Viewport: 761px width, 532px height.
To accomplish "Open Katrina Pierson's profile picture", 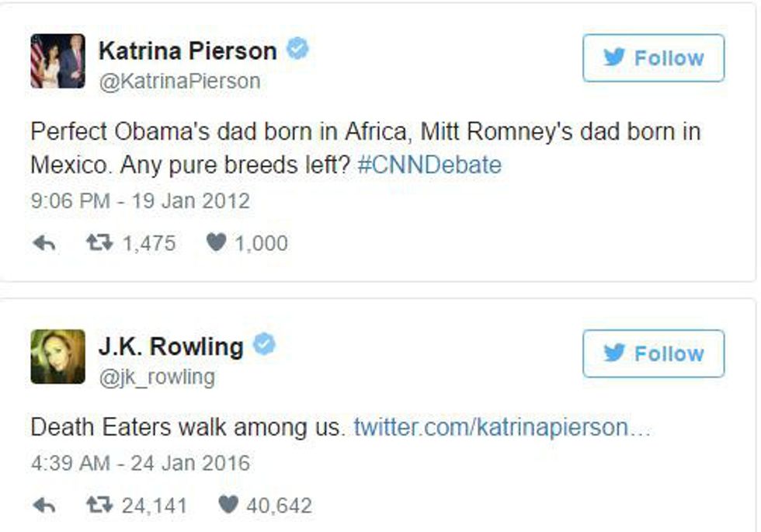I will pyautogui.click(x=57, y=61).
